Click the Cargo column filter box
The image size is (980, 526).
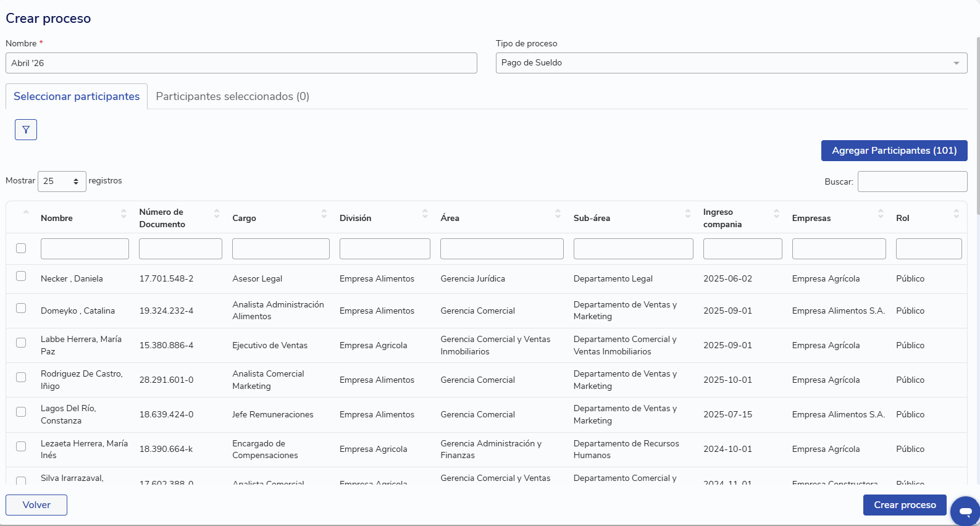281,249
